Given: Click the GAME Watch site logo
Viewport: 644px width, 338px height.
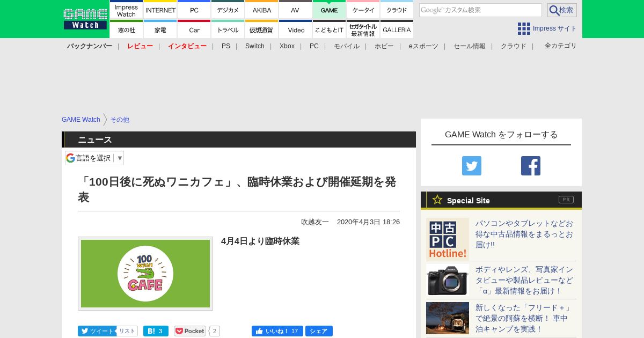Looking at the screenshot, I should (85, 19).
